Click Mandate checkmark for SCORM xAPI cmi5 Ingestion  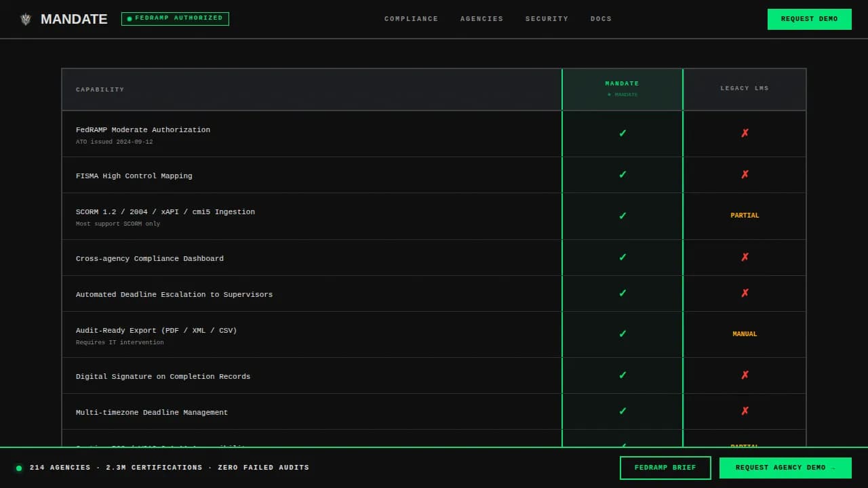pos(623,216)
